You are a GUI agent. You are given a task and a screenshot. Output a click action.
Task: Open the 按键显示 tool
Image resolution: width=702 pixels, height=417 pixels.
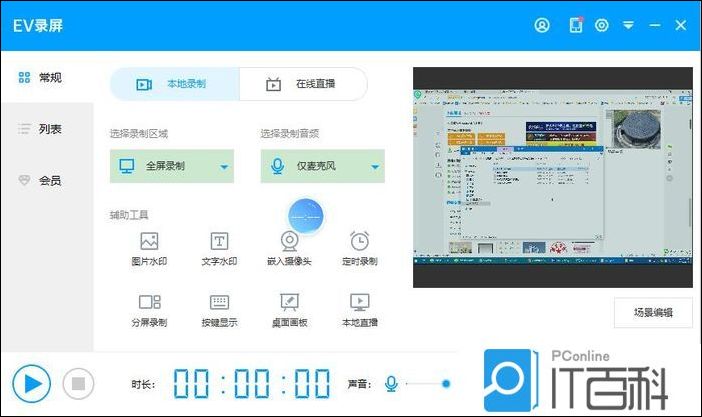[x=219, y=310]
